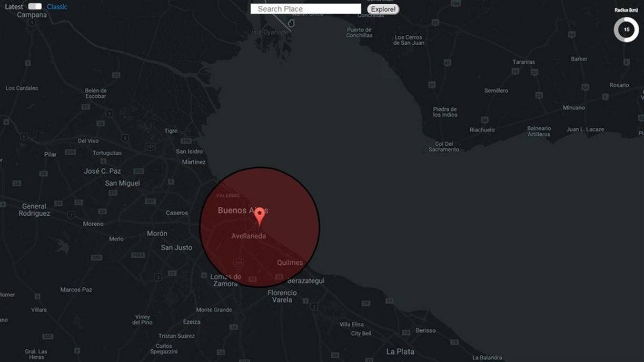Click the red location pin marker

[259, 216]
